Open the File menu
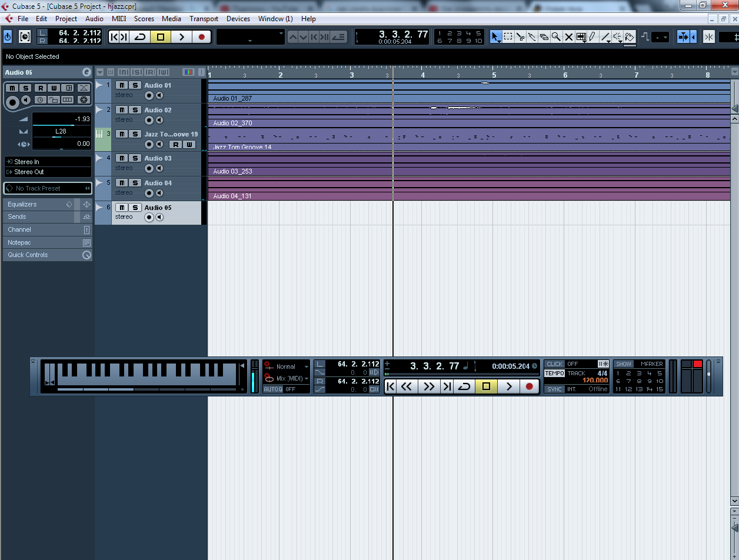This screenshot has height=560, width=739. tap(23, 19)
